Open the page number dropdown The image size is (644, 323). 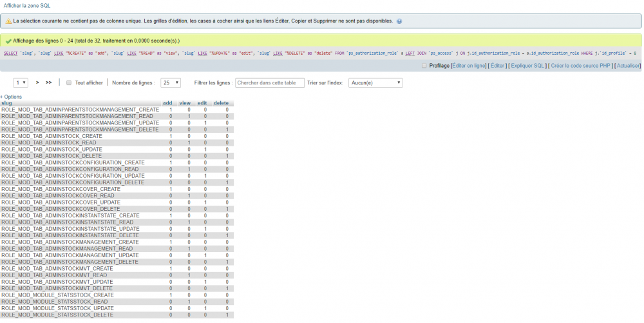pos(21,83)
